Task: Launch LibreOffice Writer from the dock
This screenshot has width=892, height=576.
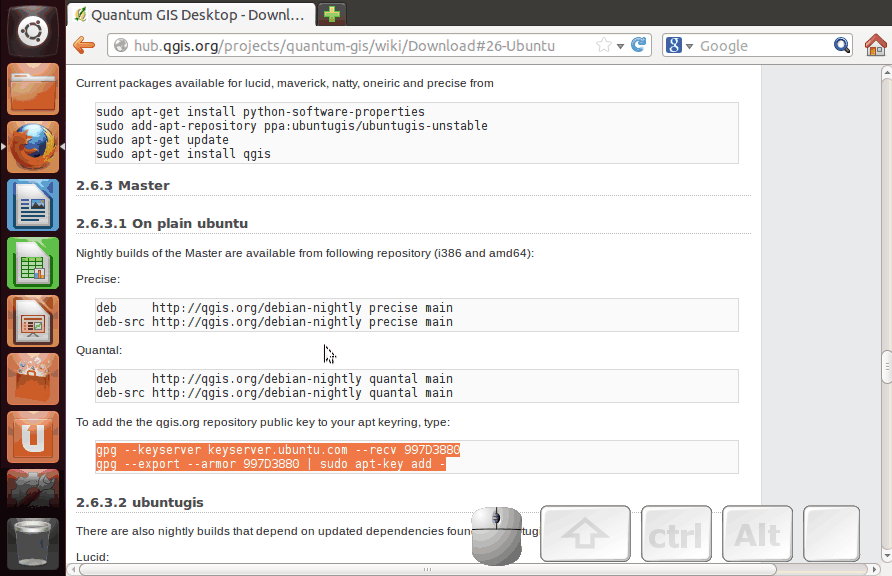Action: (x=32, y=205)
